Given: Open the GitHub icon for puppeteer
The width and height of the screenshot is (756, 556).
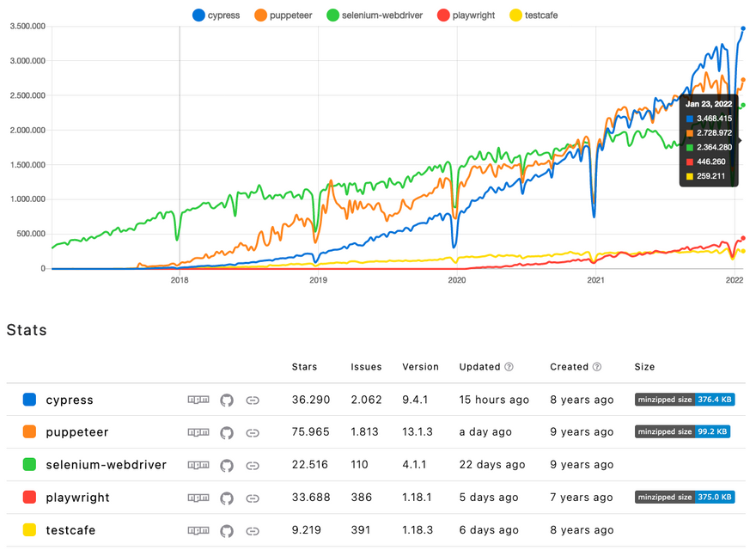Looking at the screenshot, I should point(227,432).
